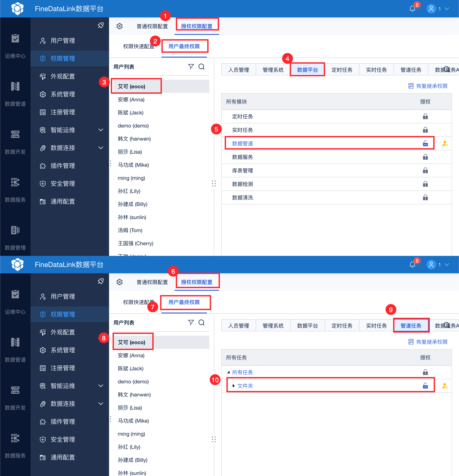Screen dimensions: 459x476
Task: Click filter icon of lower screenshot 用户列表
Action: pos(191,322)
